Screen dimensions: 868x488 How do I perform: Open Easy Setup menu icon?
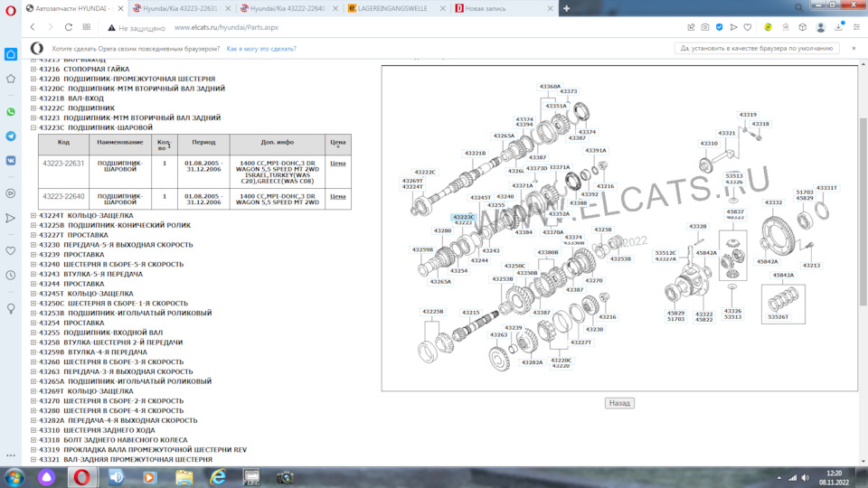856,27
